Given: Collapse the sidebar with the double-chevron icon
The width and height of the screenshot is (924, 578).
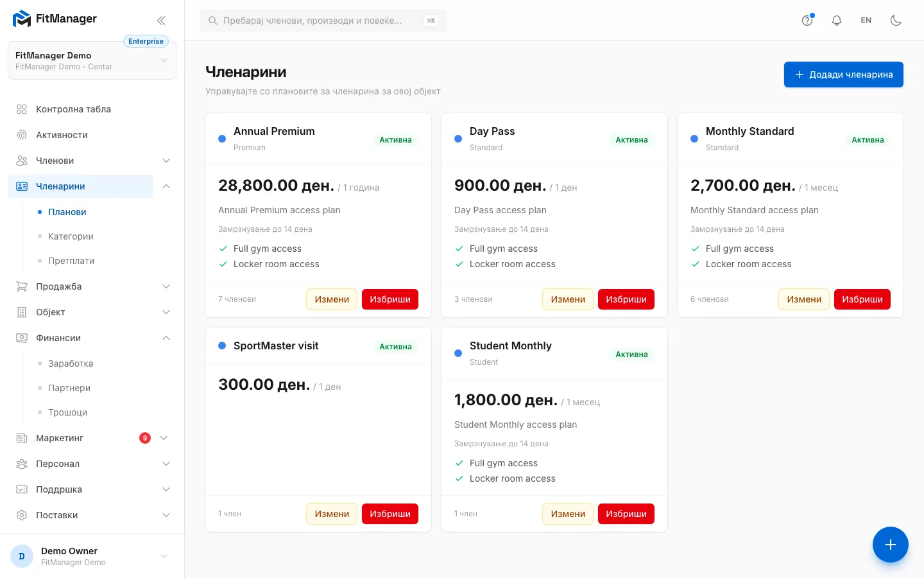Looking at the screenshot, I should coord(161,21).
